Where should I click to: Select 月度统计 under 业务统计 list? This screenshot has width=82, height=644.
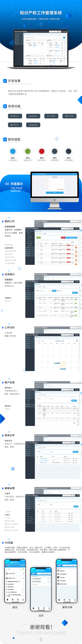click(x=8, y=298)
